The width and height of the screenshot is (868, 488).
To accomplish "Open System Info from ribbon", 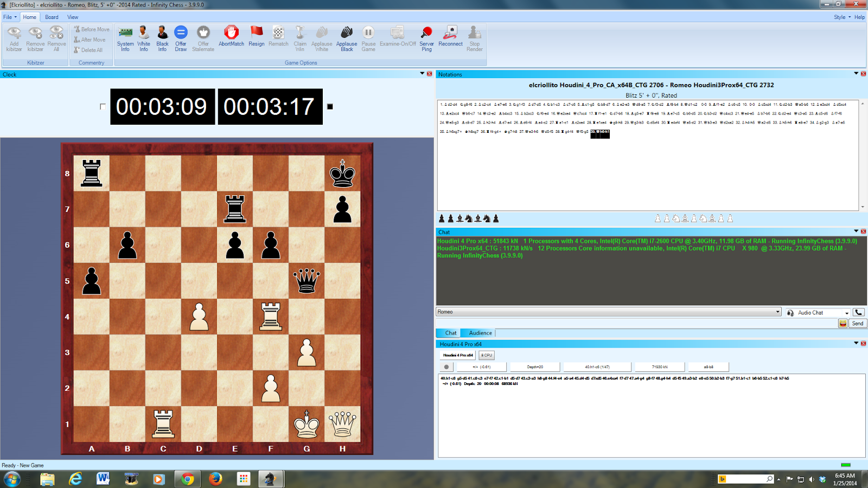I will (125, 38).
